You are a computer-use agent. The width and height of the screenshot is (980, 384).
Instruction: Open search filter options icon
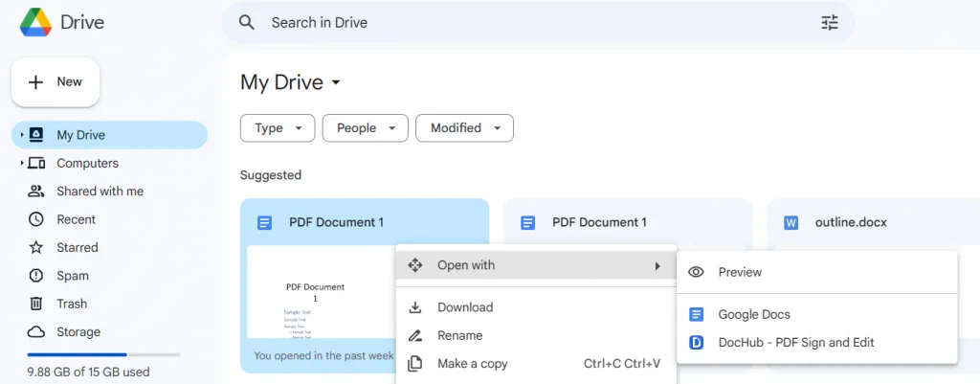829,22
